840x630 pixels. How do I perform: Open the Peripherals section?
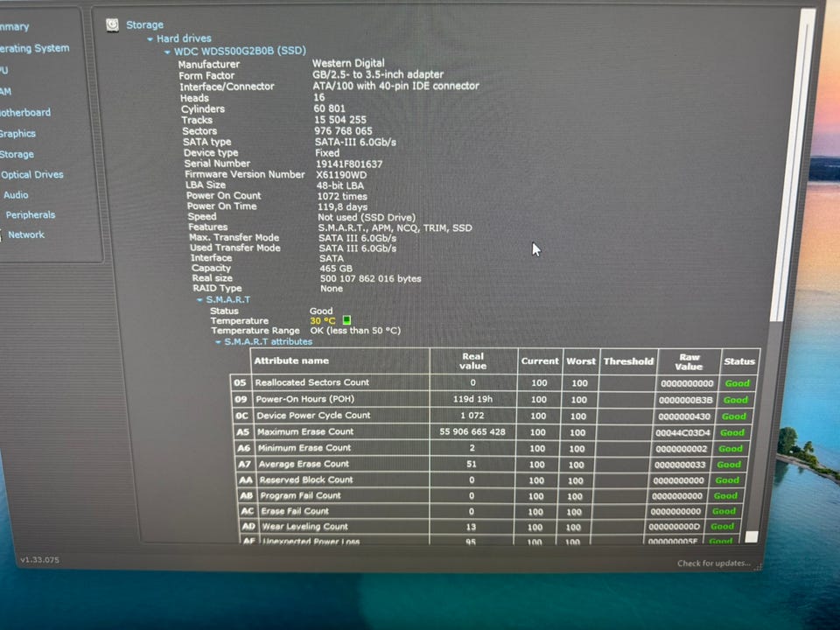tap(31, 215)
